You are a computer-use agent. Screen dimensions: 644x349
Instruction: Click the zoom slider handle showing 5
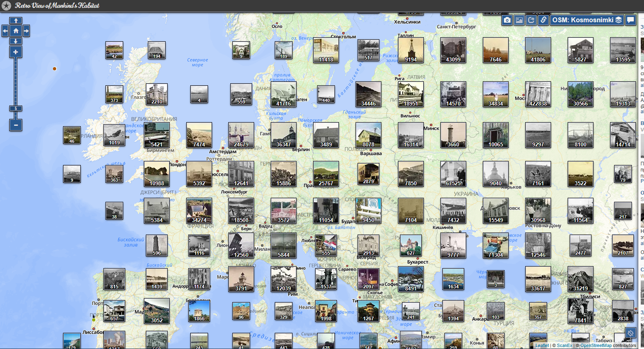(x=16, y=108)
